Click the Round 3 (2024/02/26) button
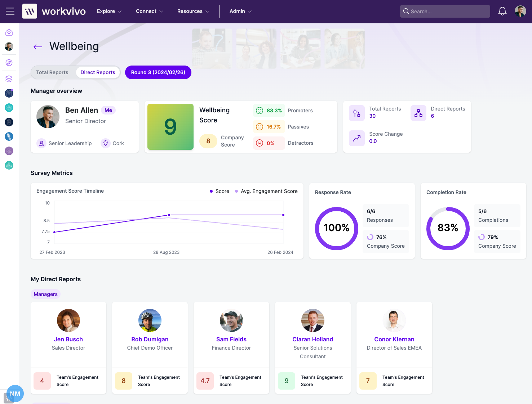532x404 pixels. click(x=158, y=72)
